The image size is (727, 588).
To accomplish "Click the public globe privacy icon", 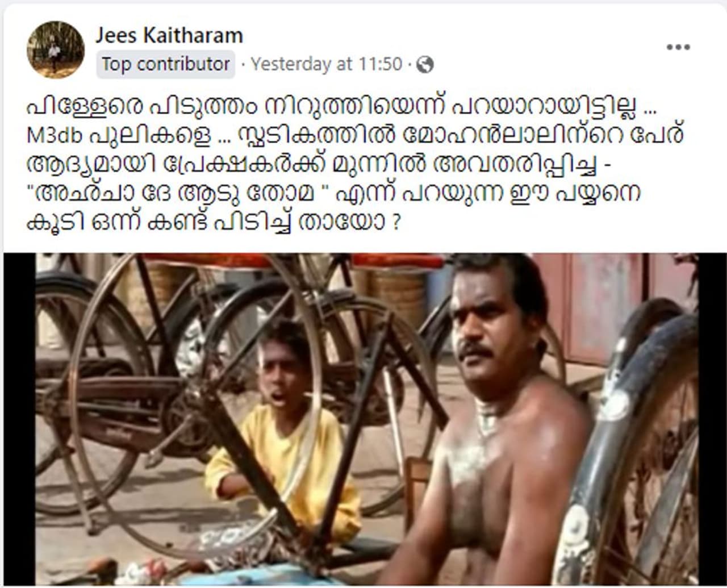I will click(425, 65).
